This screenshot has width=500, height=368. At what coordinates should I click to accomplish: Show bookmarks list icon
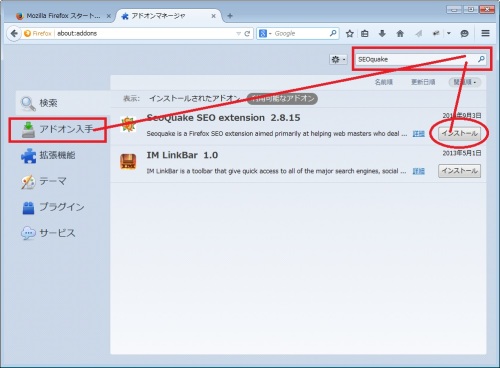pos(365,33)
